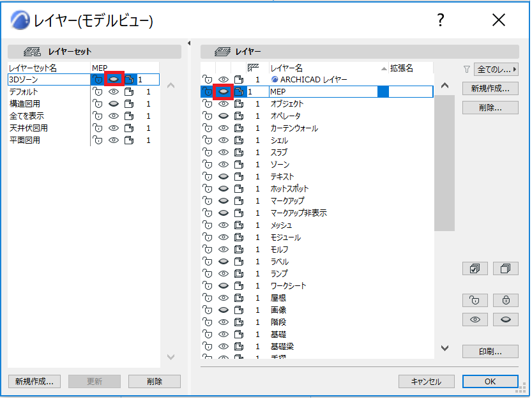Viewport: 532px width, 399px height.
Task: Click lock icon for 階段 layer
Action: pyautogui.click(x=208, y=322)
